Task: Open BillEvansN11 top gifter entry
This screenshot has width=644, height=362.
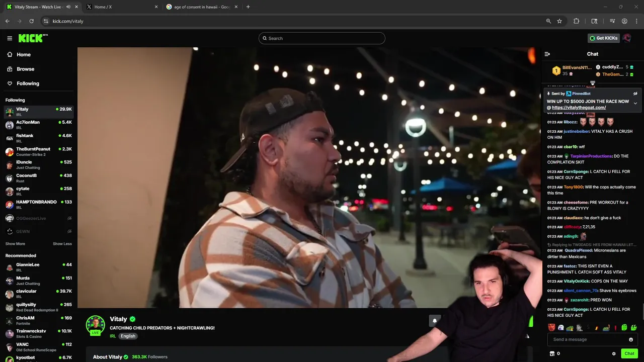Action: click(x=572, y=70)
